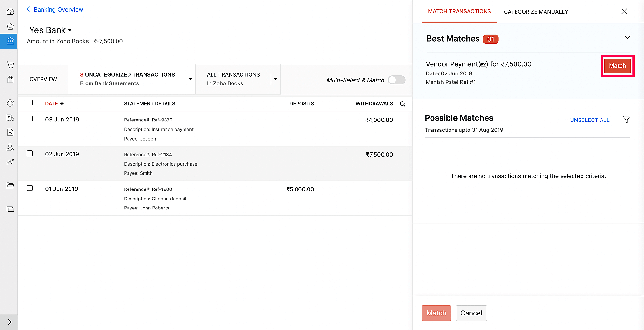
Task: Open the stopwatch time tracking icon
Action: pyautogui.click(x=10, y=103)
